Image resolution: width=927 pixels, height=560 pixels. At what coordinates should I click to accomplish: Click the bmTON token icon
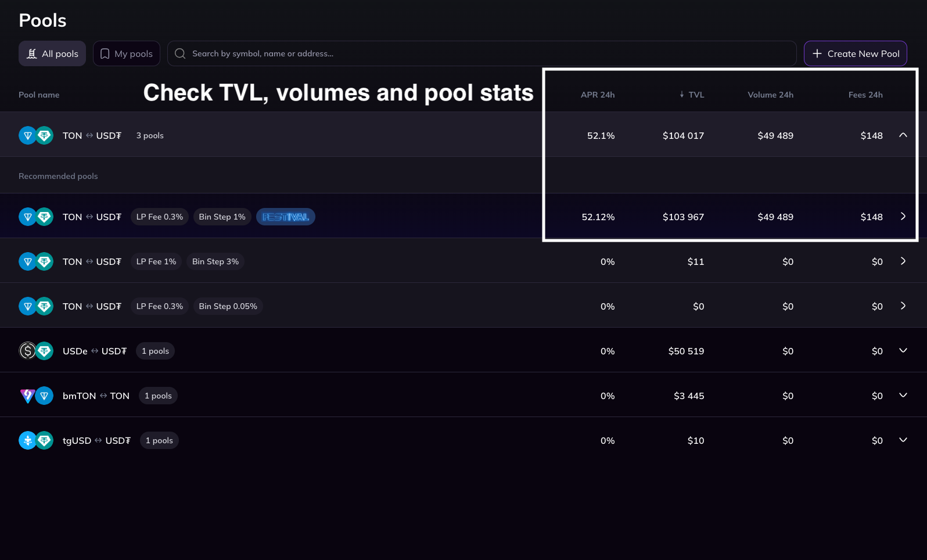(27, 396)
